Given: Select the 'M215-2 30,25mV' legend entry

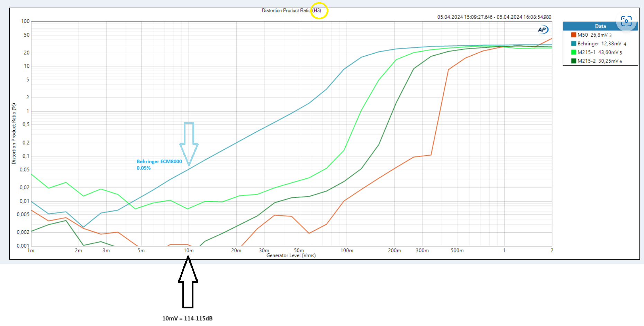Looking at the screenshot, I should click(600, 61).
